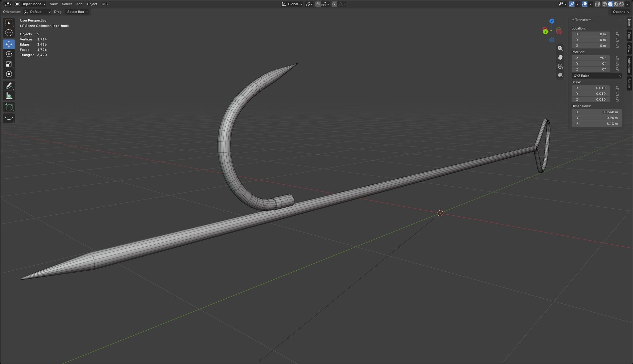Toggle camera view icon
The image size is (633, 364).
pos(560,66)
